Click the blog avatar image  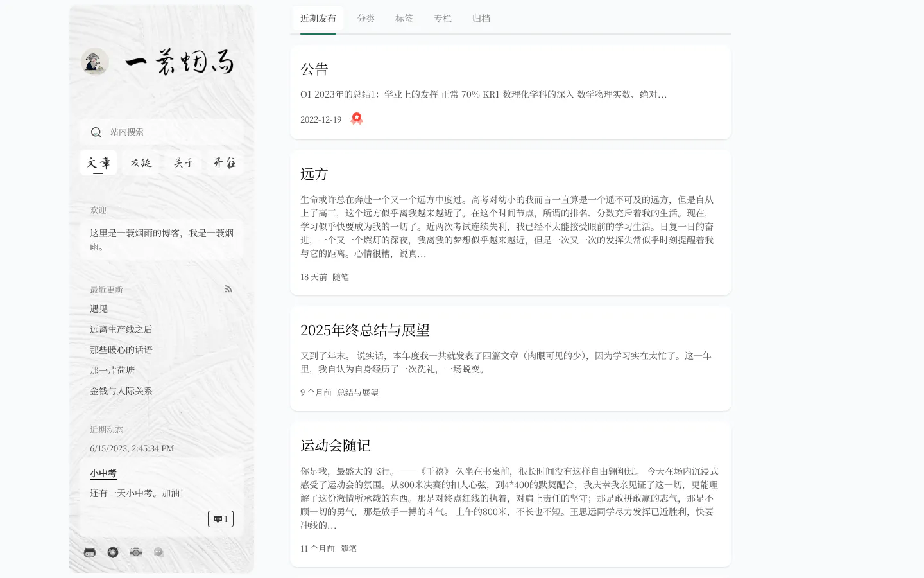click(x=95, y=62)
